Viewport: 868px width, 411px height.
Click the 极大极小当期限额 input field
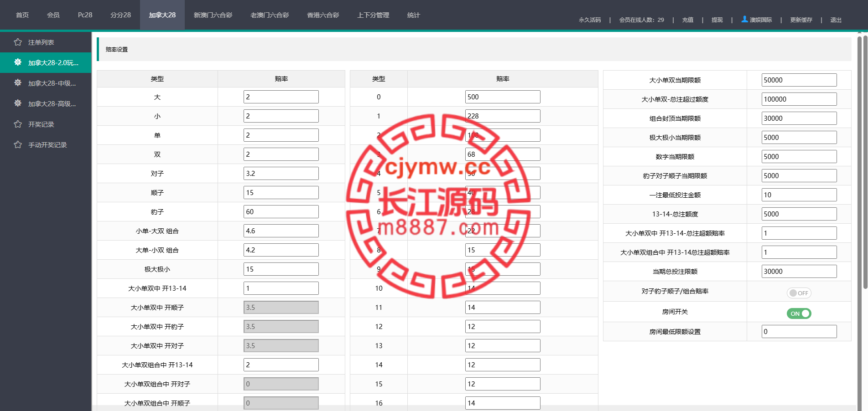pyautogui.click(x=799, y=137)
